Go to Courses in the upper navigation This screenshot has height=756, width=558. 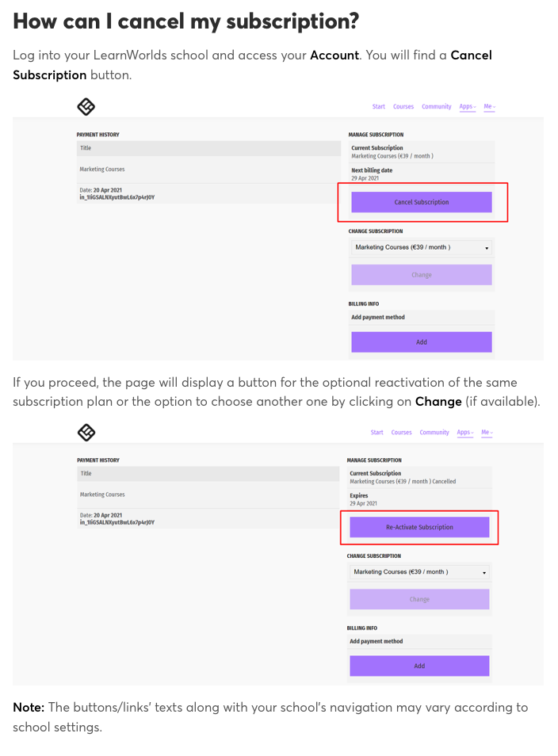pyautogui.click(x=403, y=106)
